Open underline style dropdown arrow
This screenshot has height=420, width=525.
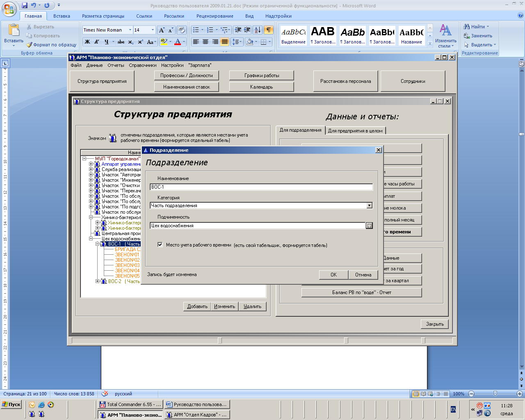[x=113, y=42]
